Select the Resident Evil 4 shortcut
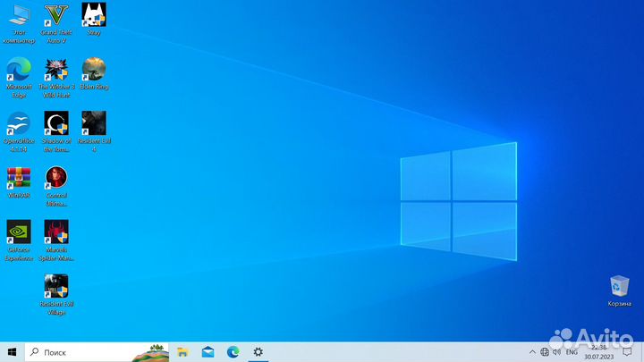This screenshot has height=362, width=644. tap(94, 131)
